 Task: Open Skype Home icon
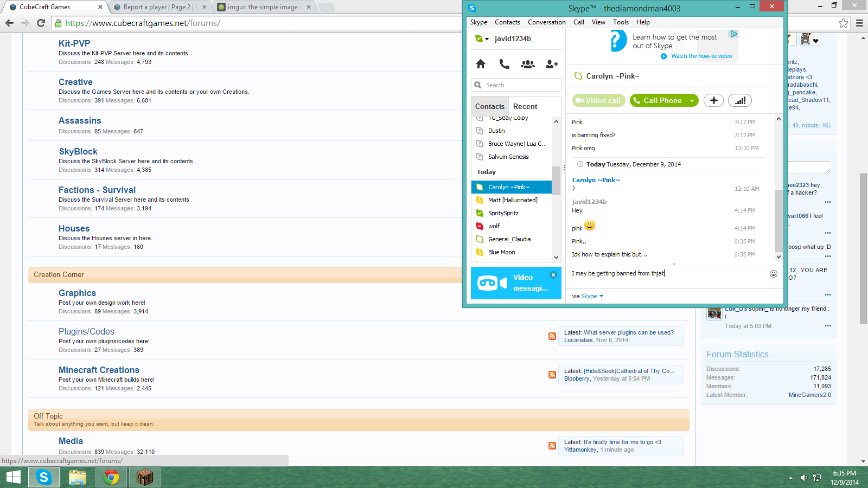click(x=481, y=64)
